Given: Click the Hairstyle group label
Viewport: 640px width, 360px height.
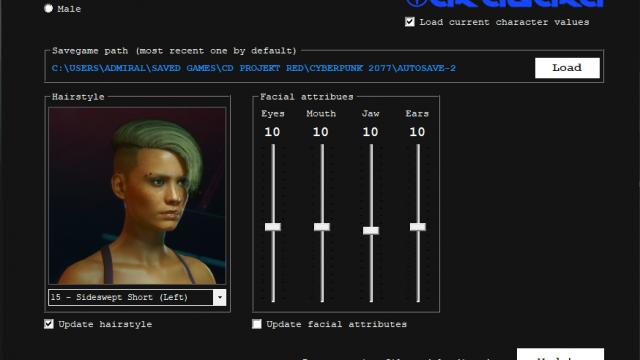Looking at the screenshot, I should pos(78,97).
